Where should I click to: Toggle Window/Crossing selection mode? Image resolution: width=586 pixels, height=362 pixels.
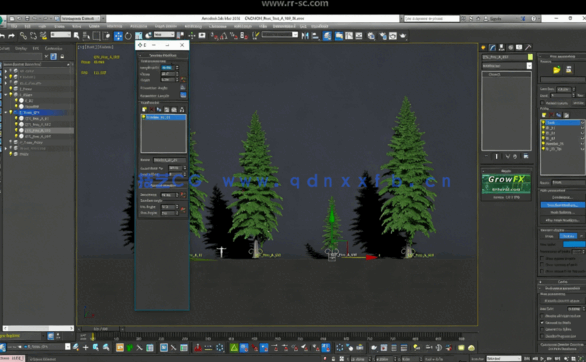click(107, 36)
